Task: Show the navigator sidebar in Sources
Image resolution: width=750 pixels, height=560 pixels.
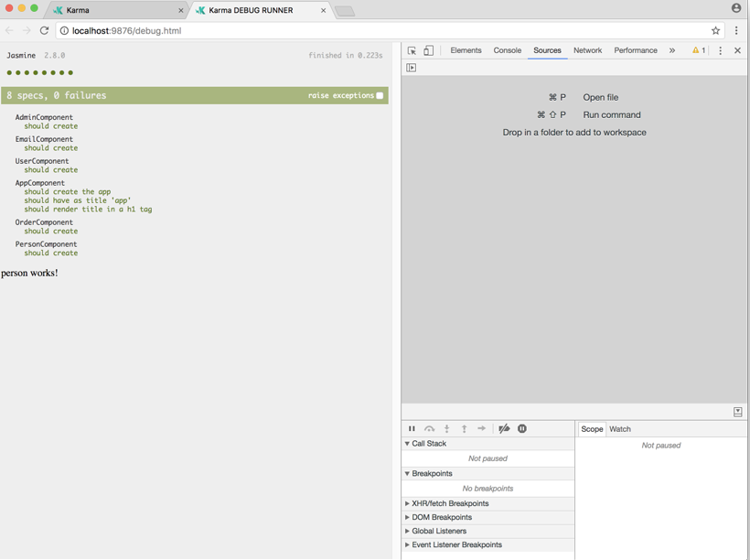Action: [411, 68]
